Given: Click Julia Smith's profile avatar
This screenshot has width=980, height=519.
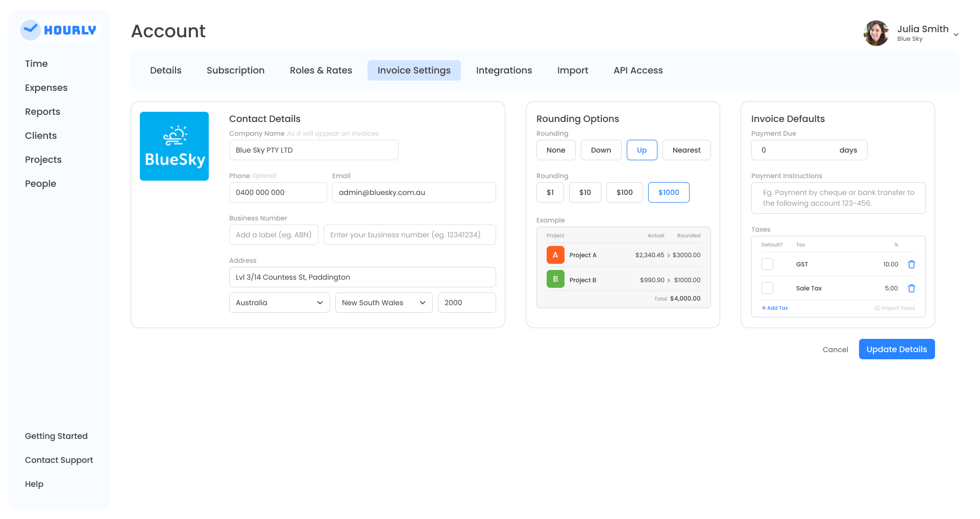Looking at the screenshot, I should coord(876,33).
